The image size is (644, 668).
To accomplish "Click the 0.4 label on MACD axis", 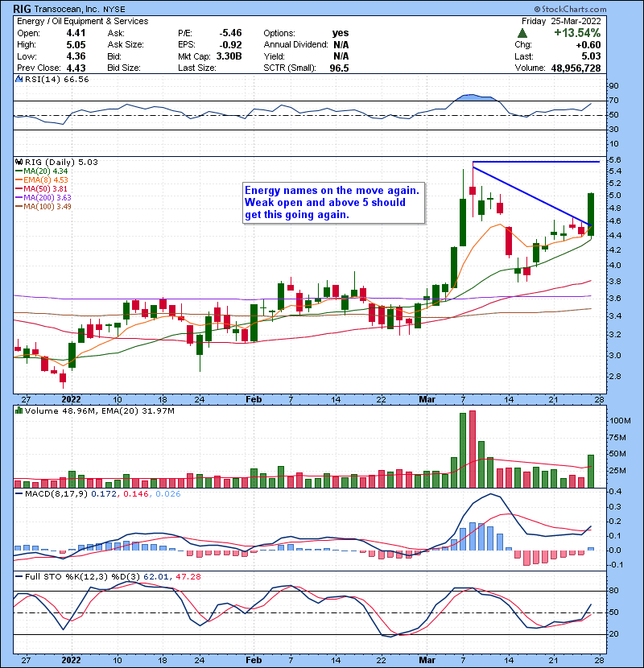I will [616, 492].
